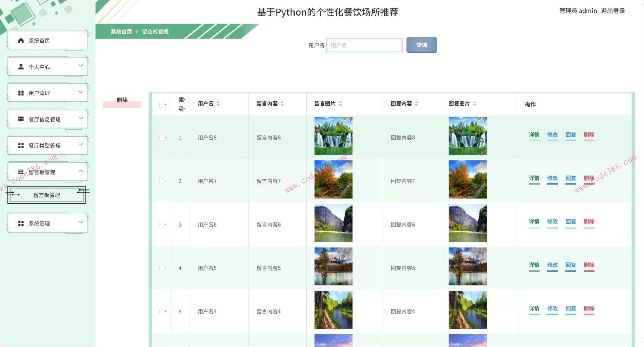Expand the 个人中心 chevron
This screenshot has height=347, width=644.
(80, 65)
